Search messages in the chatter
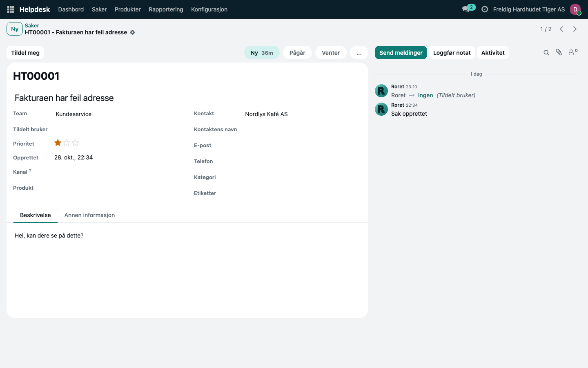588x368 pixels. [546, 53]
